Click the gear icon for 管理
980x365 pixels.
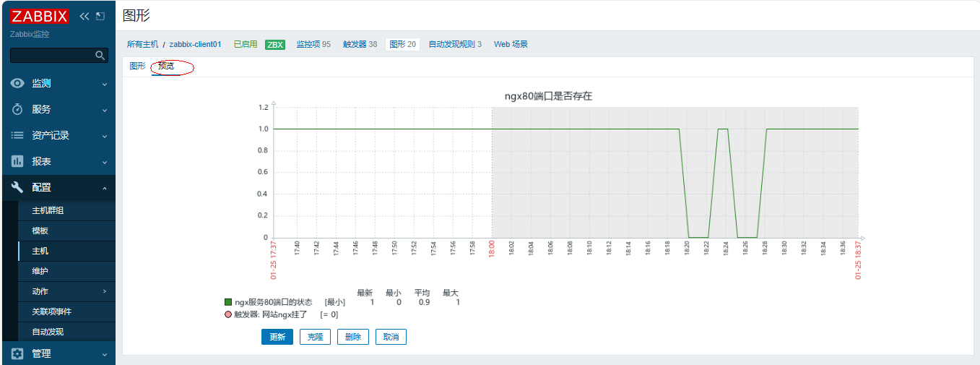(17, 353)
